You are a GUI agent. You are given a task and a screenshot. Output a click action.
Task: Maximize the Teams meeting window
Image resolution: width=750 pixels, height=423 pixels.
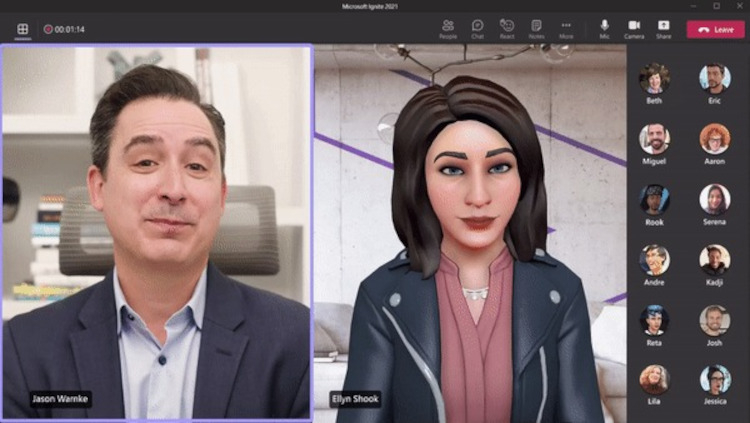715,6
